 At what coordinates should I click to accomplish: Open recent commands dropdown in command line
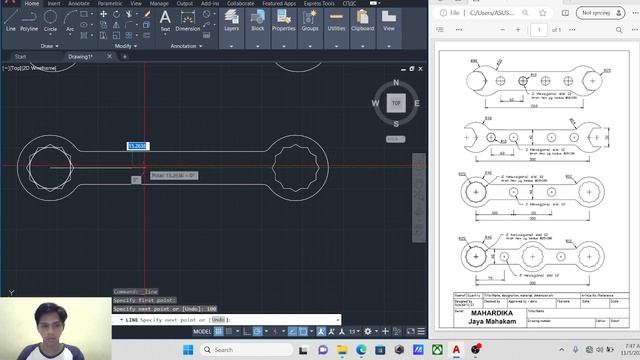[121, 320]
